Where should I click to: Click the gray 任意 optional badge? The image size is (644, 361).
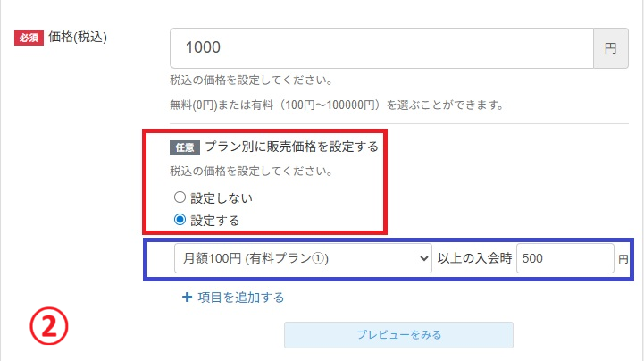pos(185,147)
